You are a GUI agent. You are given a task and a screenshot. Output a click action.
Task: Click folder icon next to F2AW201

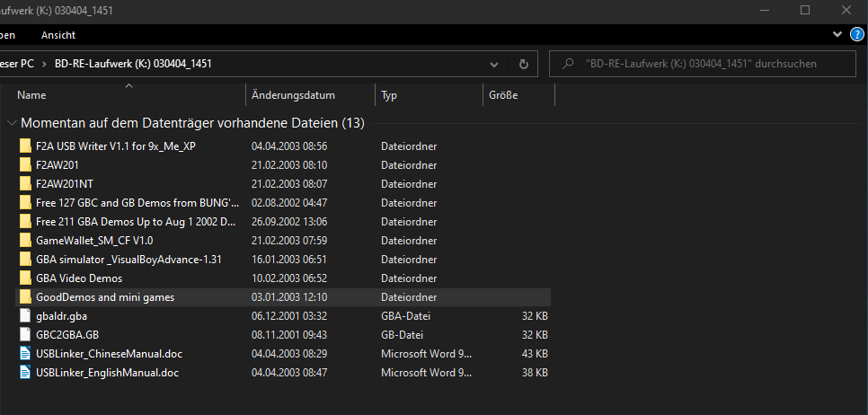tap(25, 165)
